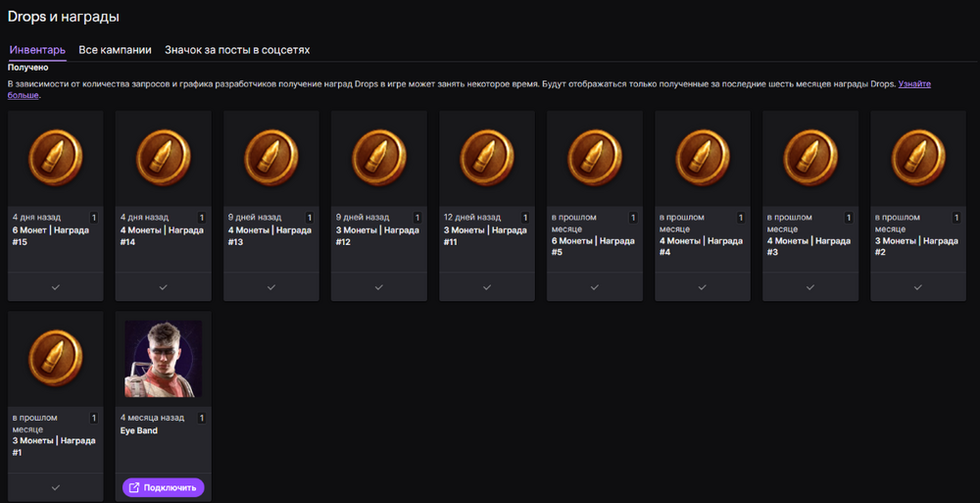Switch to Все кампании tab

pos(115,50)
